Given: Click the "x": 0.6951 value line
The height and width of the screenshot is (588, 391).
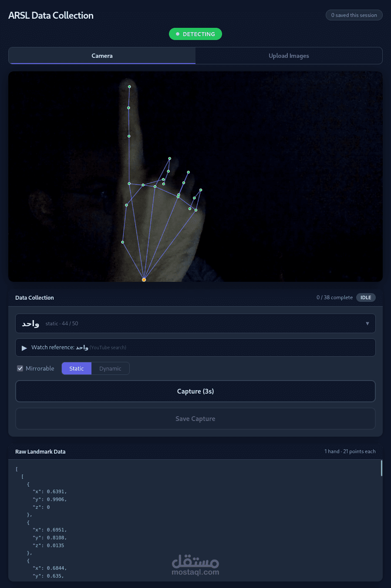Looking at the screenshot, I should coord(50,530).
